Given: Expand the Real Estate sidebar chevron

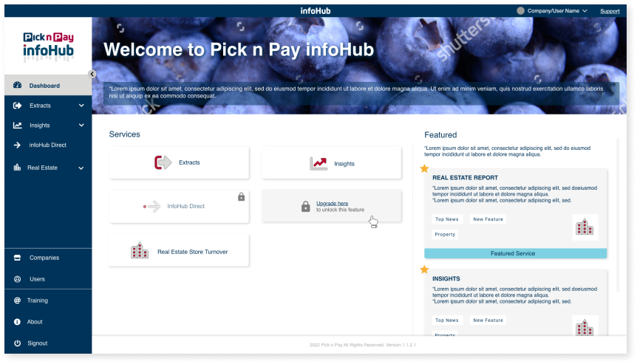Looking at the screenshot, I should 81,168.
